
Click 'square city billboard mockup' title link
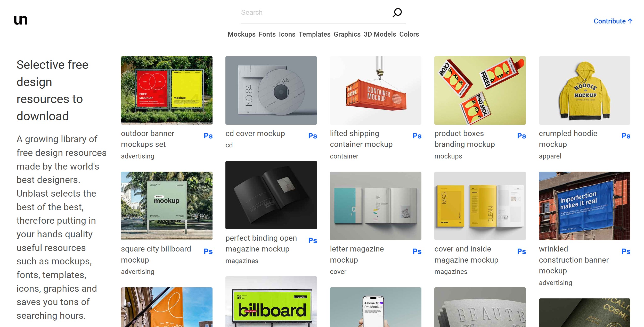pos(156,254)
